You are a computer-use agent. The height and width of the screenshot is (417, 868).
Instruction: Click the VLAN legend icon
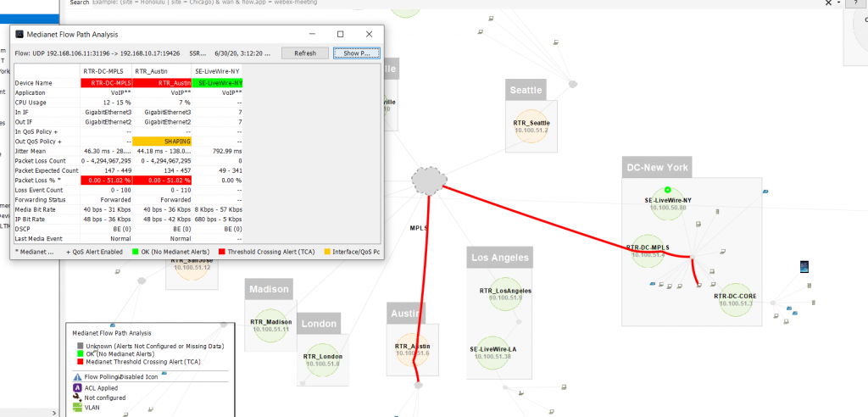coord(77,409)
